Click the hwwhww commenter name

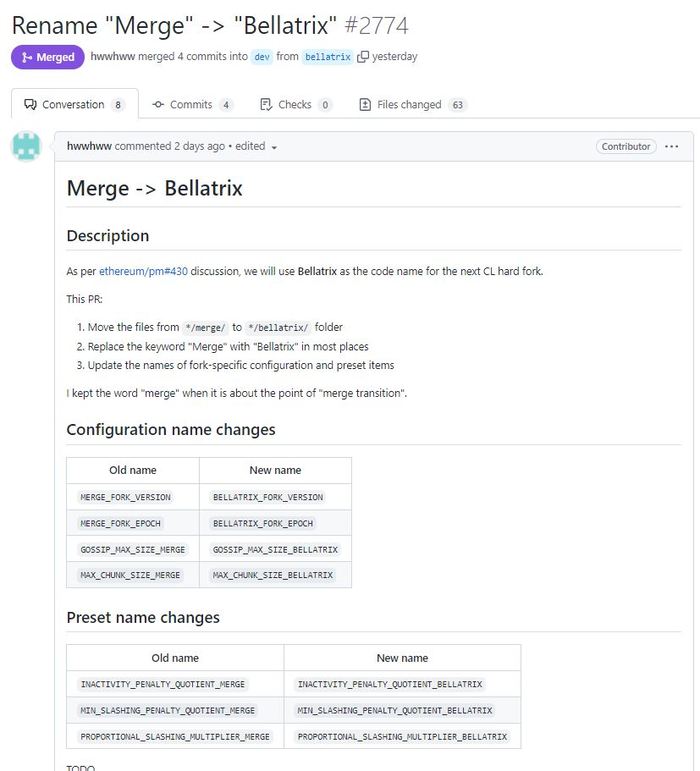click(89, 146)
